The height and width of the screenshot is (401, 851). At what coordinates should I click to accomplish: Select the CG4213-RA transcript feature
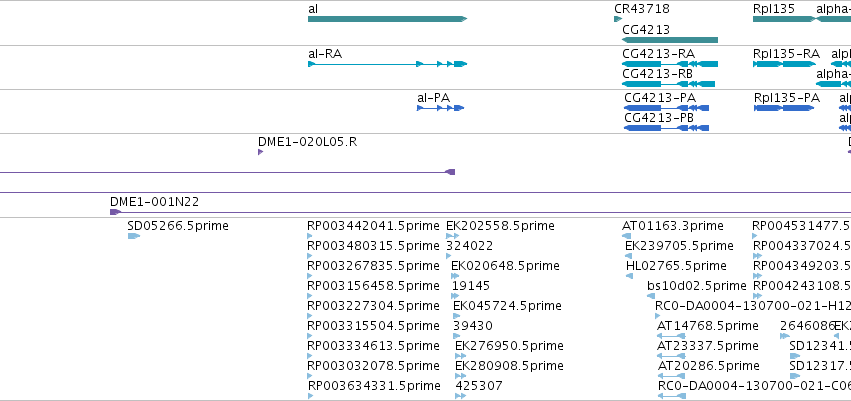point(670,64)
